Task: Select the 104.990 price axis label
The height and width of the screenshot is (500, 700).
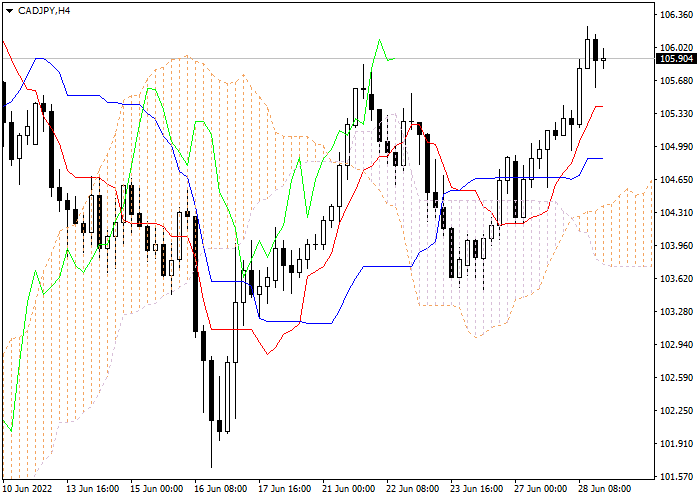Action: click(676, 146)
